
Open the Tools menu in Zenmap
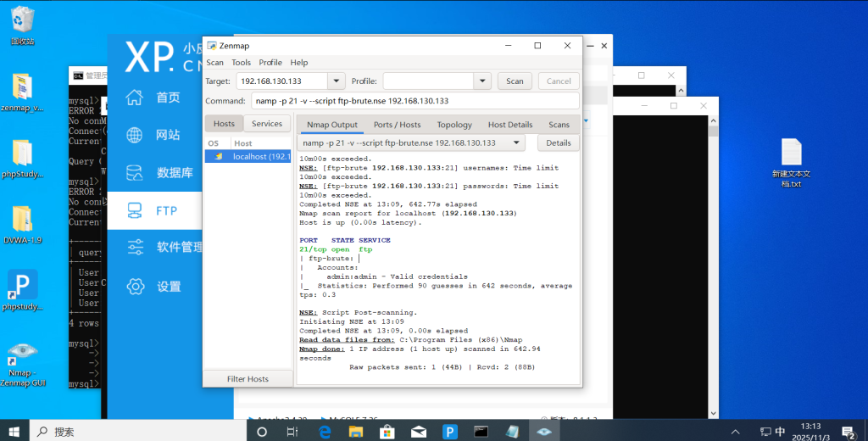241,63
